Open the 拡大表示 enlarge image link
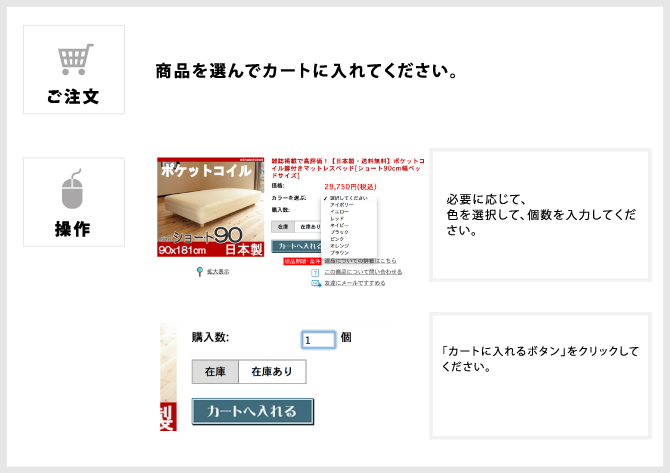Image resolution: width=670 pixels, height=473 pixels. coord(218,272)
